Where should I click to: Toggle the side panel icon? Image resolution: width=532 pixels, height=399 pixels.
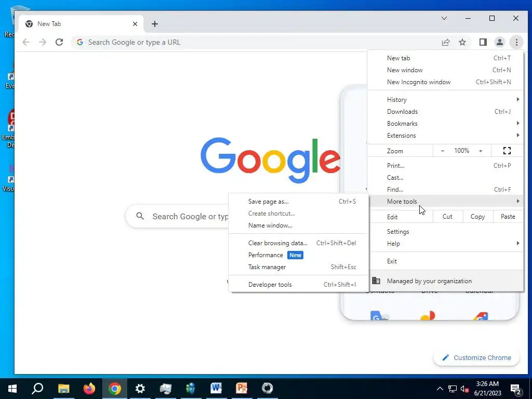[483, 42]
